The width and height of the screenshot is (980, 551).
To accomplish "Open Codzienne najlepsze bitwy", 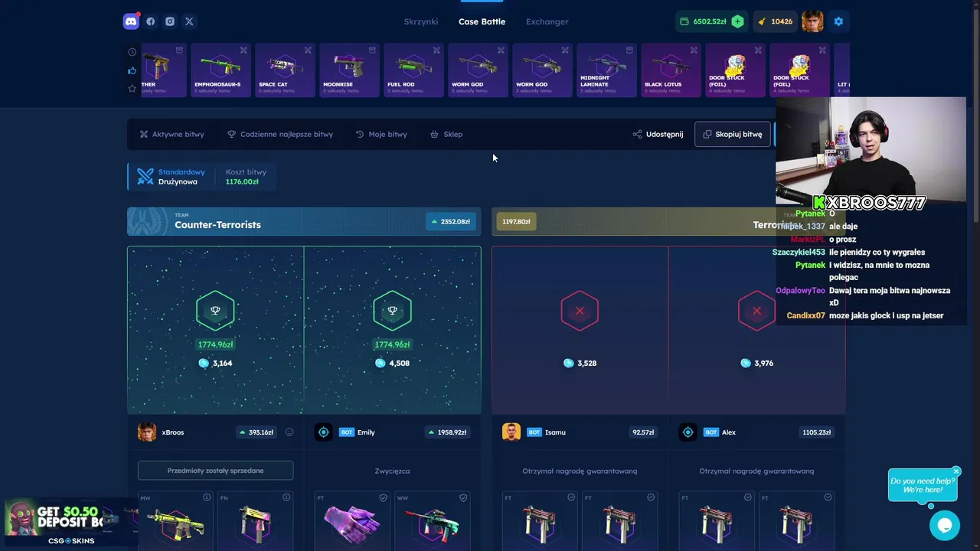I will coord(280,134).
